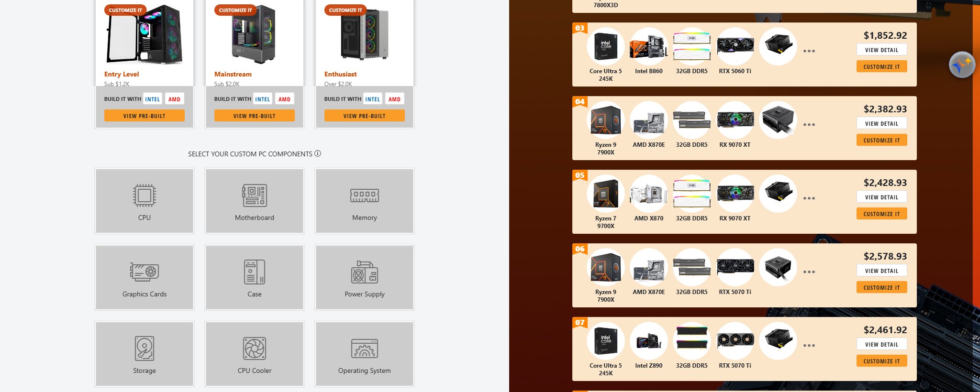980x392 pixels.
Task: View pre-built Enthusiast systems
Action: coord(365,116)
